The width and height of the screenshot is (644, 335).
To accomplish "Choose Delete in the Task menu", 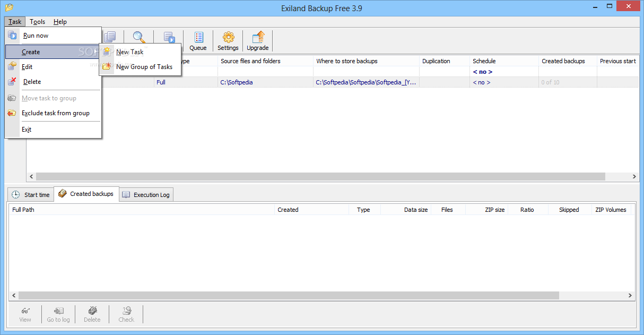I will [x=53, y=82].
